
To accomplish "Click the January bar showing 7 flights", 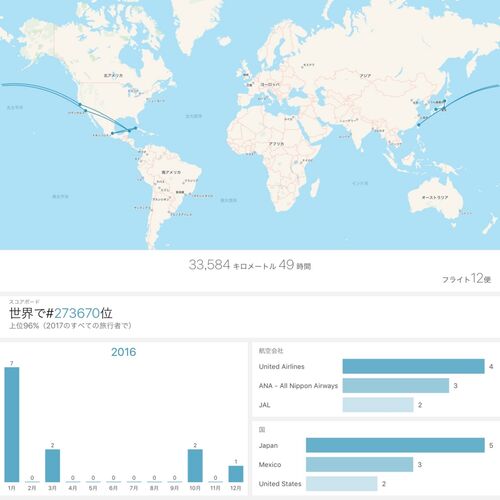I will point(12,424).
